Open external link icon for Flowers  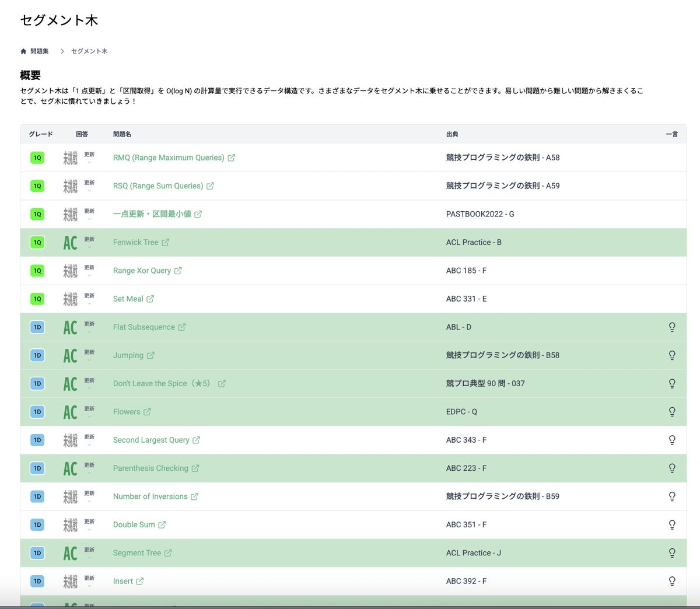click(147, 412)
